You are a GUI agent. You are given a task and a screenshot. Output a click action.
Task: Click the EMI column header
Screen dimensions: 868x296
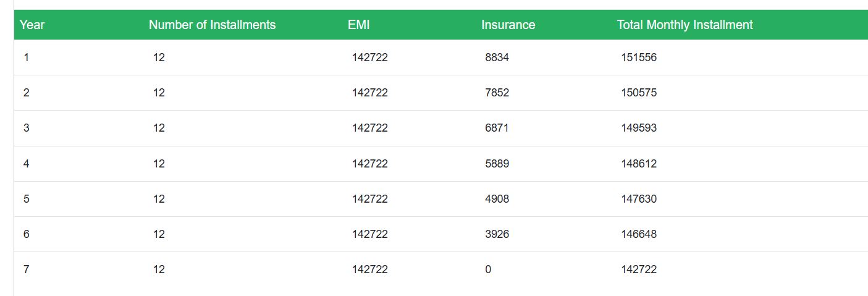tap(359, 25)
